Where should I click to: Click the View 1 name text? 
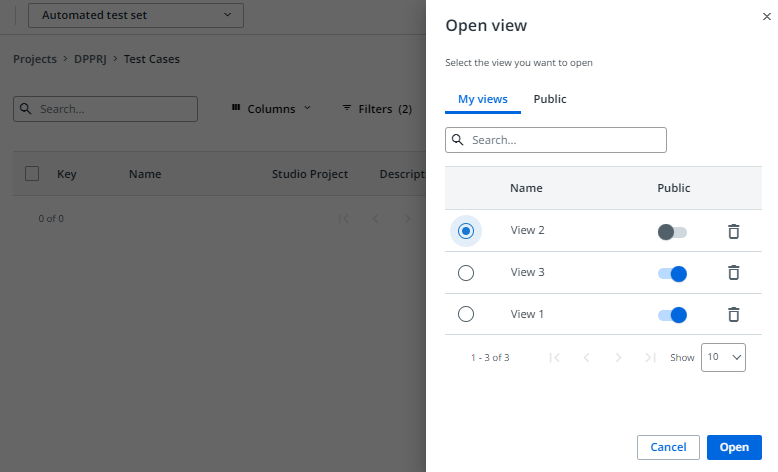click(527, 314)
